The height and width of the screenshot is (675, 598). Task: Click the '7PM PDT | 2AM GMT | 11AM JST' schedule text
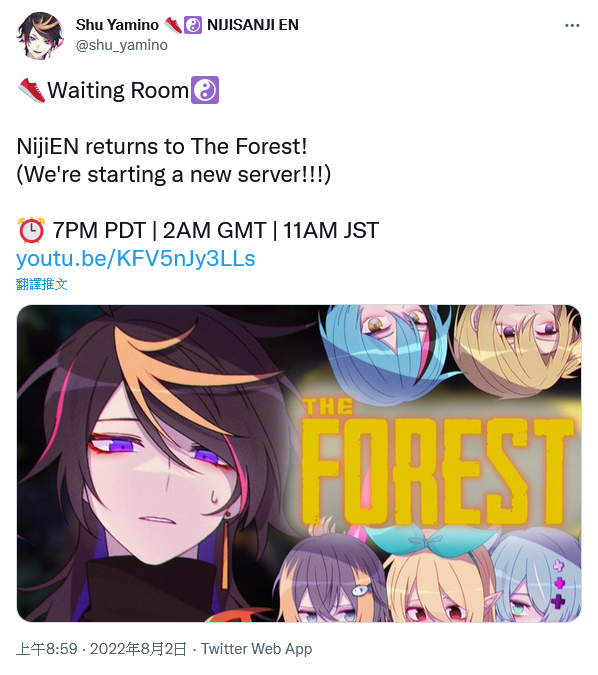click(216, 230)
